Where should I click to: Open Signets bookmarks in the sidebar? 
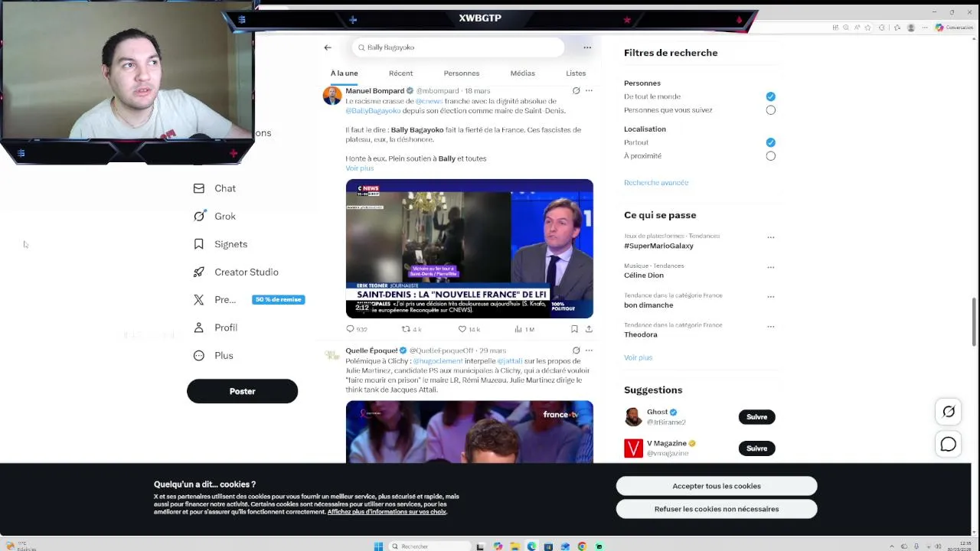[220, 244]
